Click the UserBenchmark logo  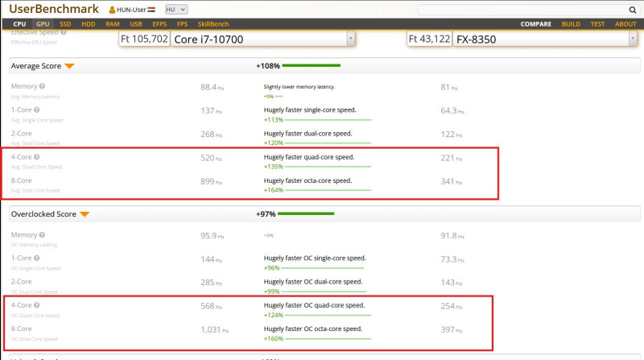click(x=54, y=9)
